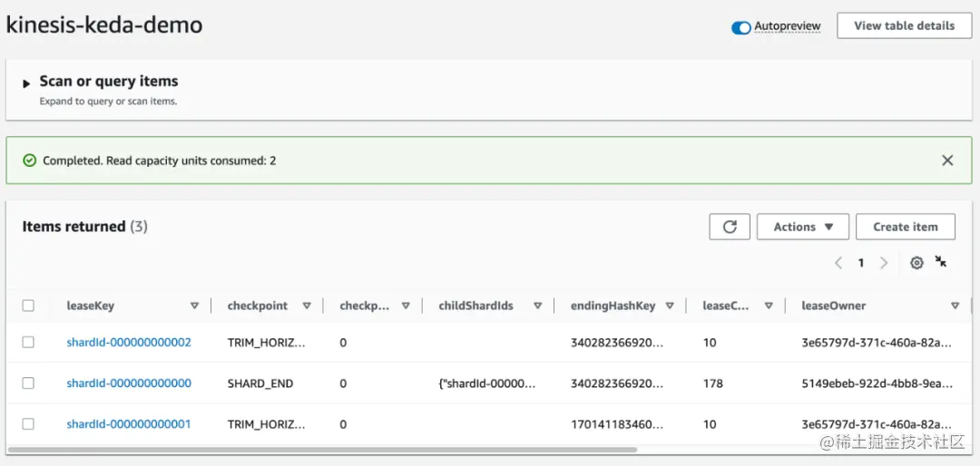This screenshot has width=980, height=466.
Task: Sort by childShardIds column arrow
Action: (537, 306)
